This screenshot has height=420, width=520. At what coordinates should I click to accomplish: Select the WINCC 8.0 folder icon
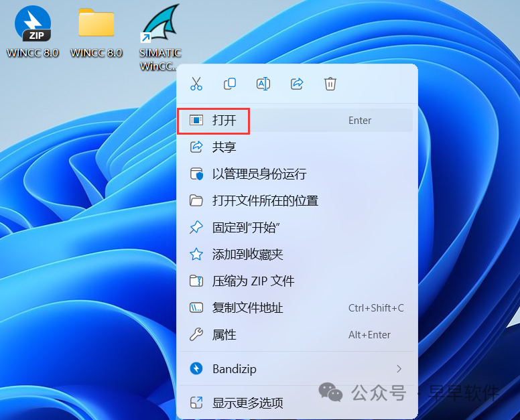pos(96,24)
